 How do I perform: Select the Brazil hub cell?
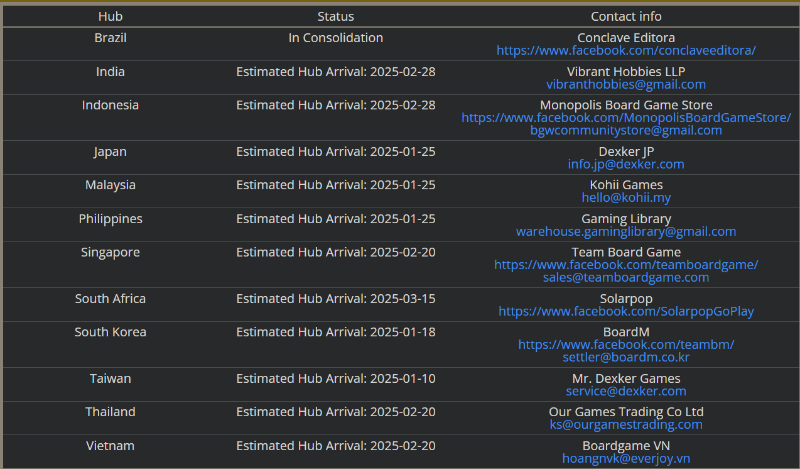point(110,38)
